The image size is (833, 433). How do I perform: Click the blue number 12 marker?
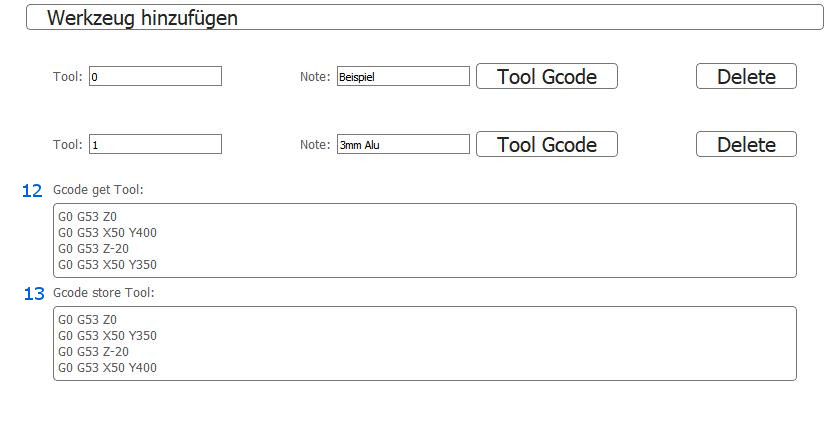pos(32,191)
